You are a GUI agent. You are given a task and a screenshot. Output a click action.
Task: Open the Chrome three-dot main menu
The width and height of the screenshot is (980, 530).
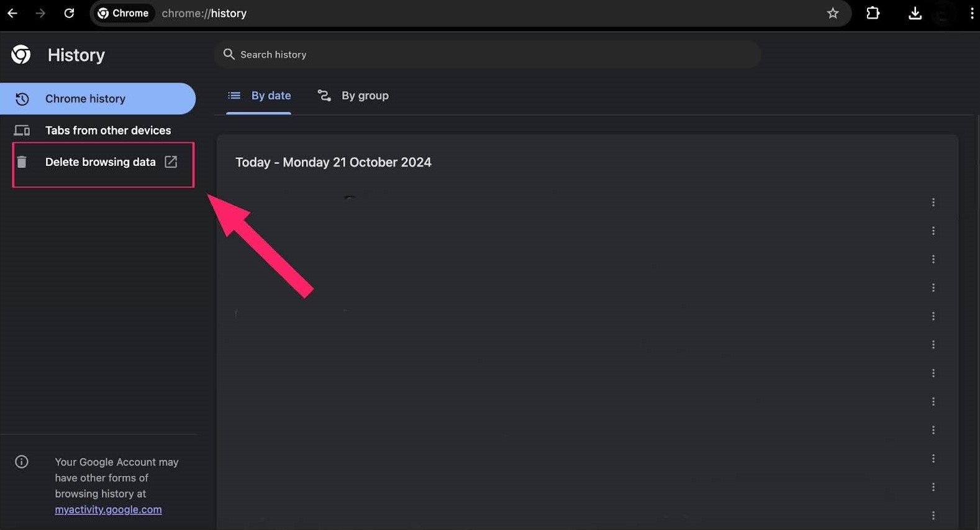point(972,13)
